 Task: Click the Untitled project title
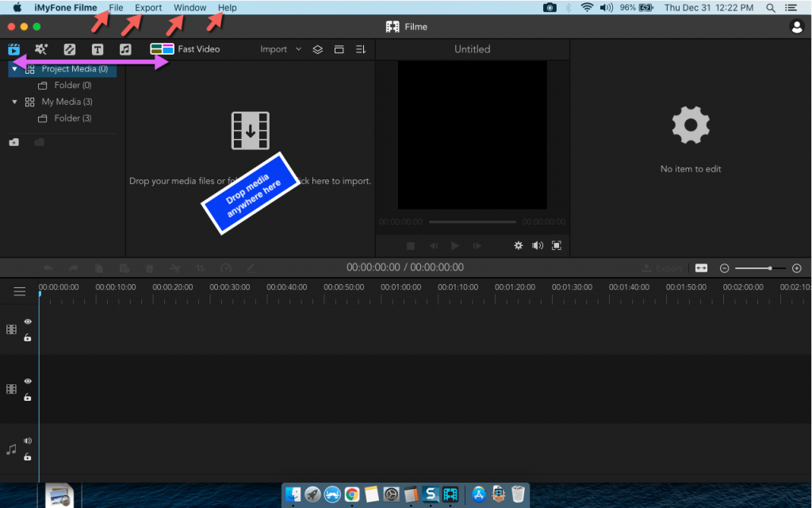click(473, 49)
